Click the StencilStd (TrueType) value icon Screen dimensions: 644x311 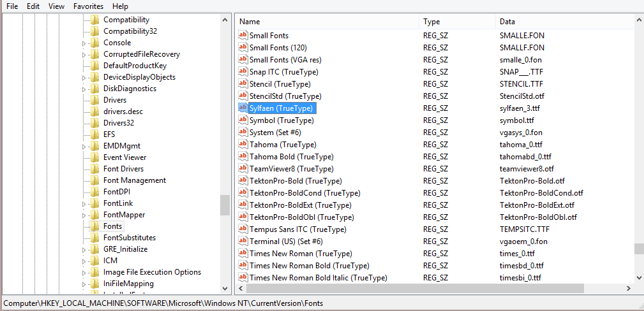[243, 96]
